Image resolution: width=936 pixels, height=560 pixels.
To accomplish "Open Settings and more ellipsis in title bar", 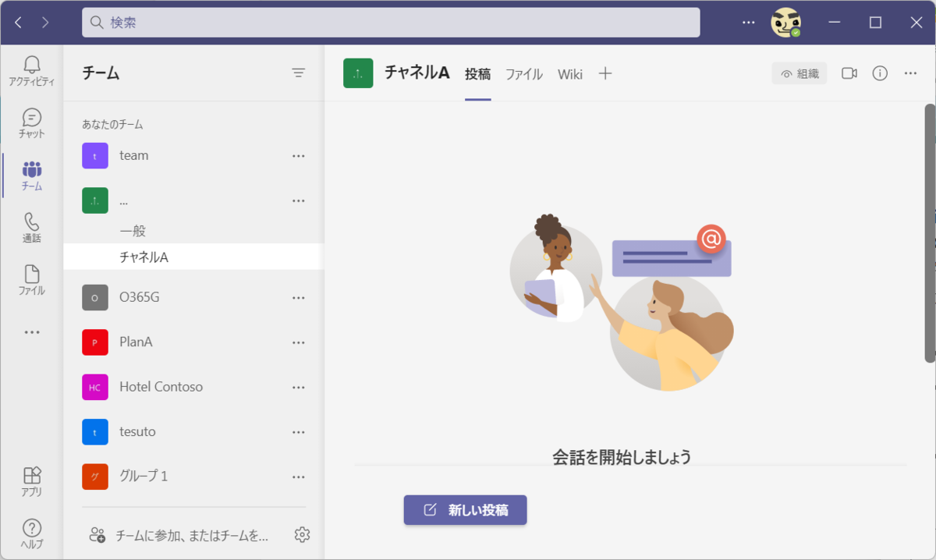I will 749,23.
